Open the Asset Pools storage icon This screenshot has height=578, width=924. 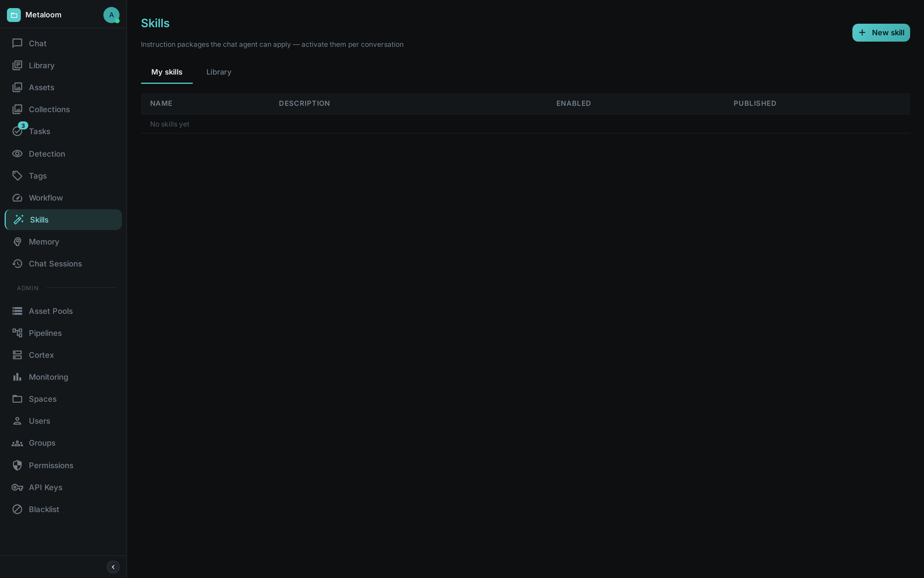(x=17, y=311)
